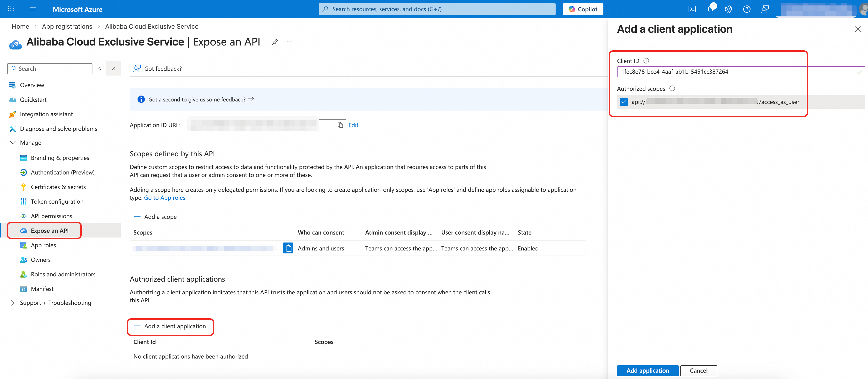Image resolution: width=868 pixels, height=379 pixels.
Task: Uncheck the access_as_user authorized scope
Action: [x=624, y=102]
